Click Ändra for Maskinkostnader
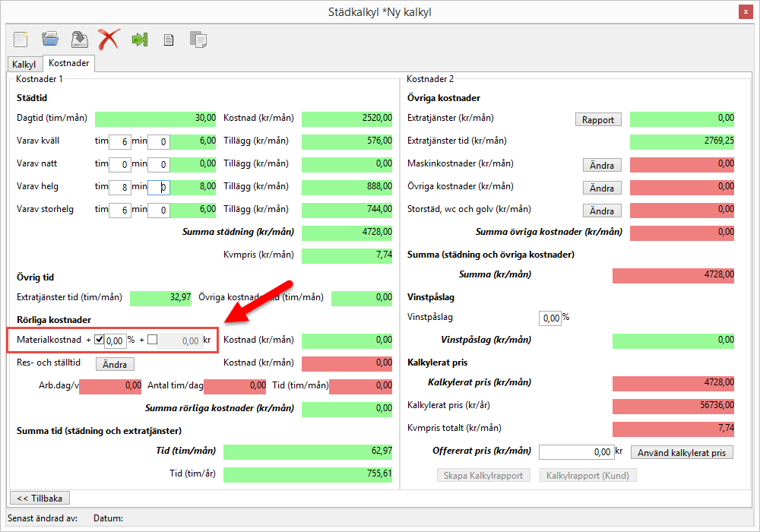Screen dimensions: 760x532 [x=602, y=165]
